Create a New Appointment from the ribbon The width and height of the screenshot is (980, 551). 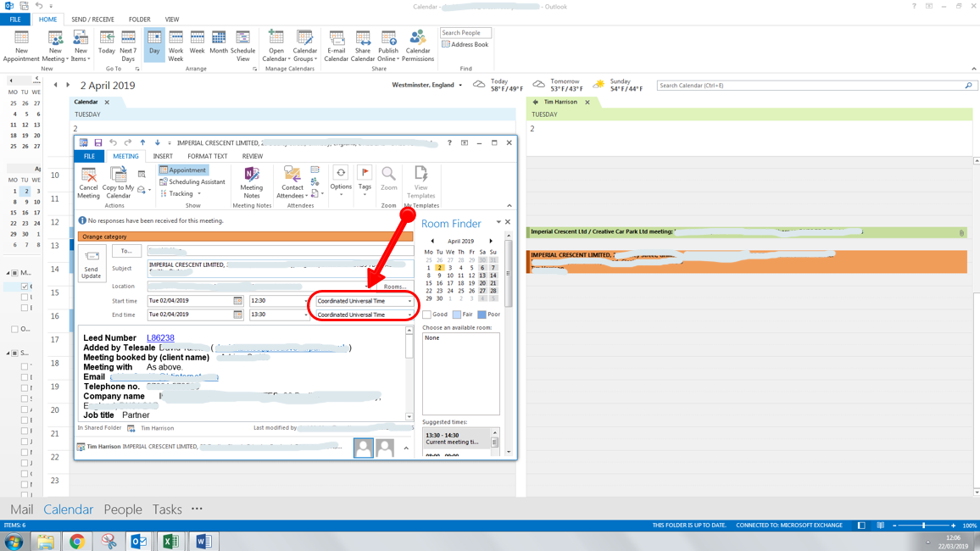(20, 44)
